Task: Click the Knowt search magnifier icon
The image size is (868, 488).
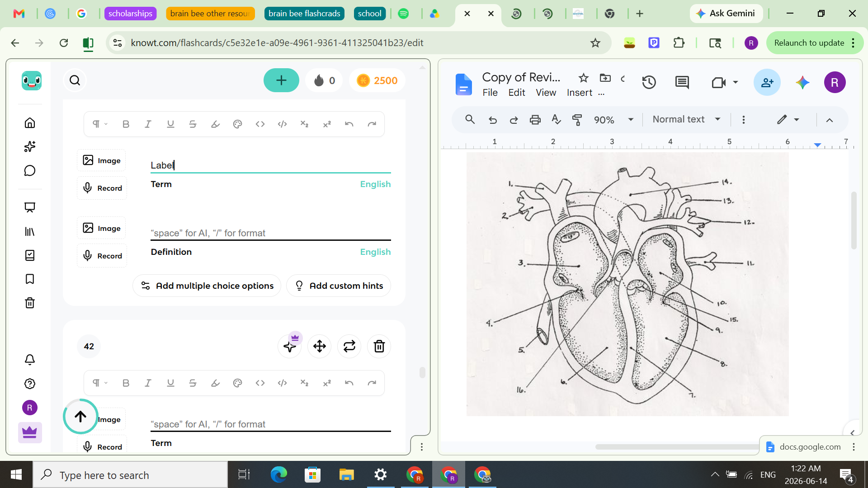Action: click(x=75, y=80)
